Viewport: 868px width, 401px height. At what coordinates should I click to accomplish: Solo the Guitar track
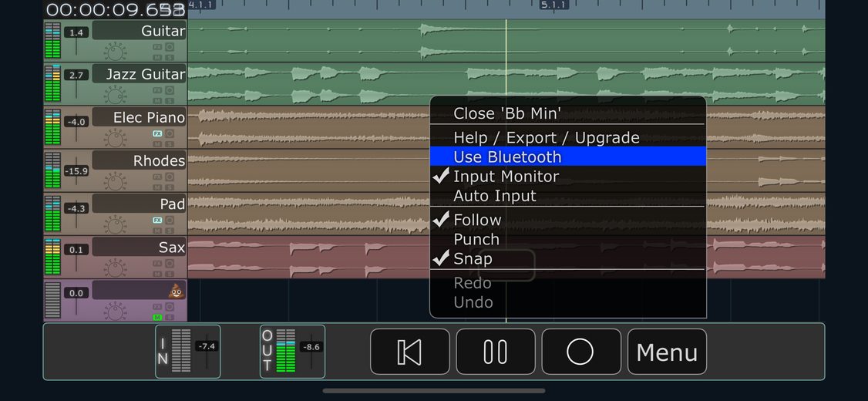170,57
